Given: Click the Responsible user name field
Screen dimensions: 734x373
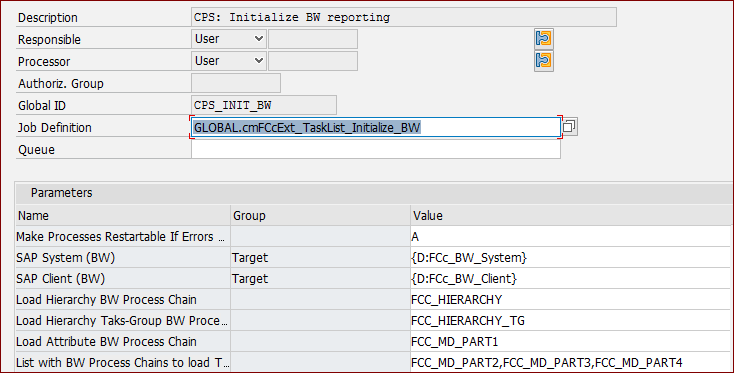Looking at the screenshot, I should [x=313, y=39].
